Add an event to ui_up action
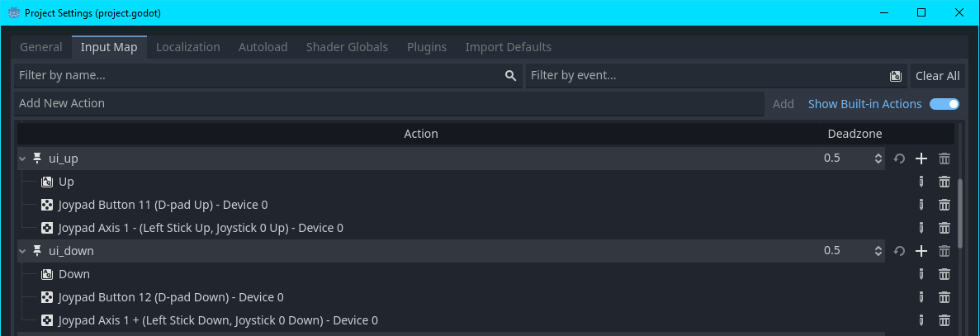Viewport: 980px width, 336px height. tap(921, 159)
